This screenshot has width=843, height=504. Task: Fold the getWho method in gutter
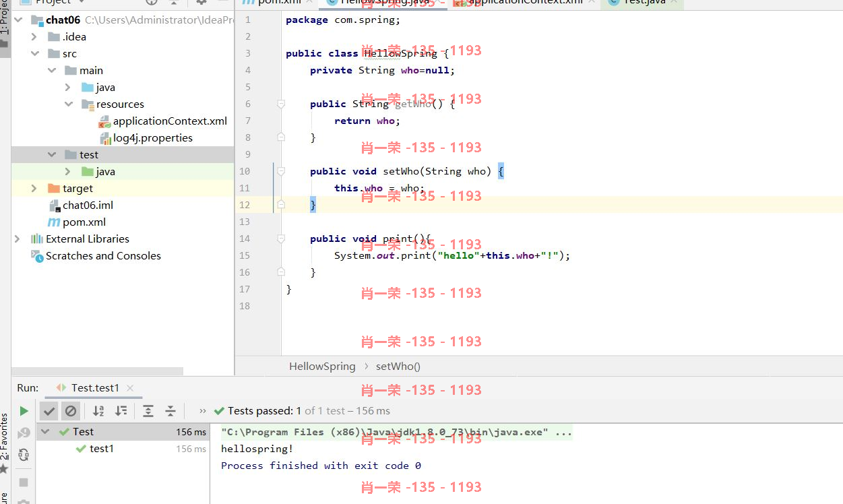click(281, 104)
